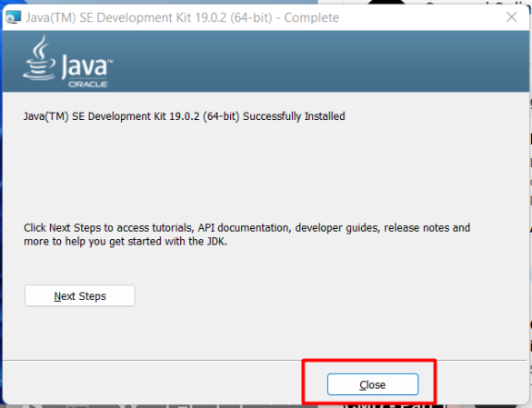Click the 'Click Next Steps to access tutorials' paragraph
Image resolution: width=532 pixels, height=408 pixels.
[246, 234]
